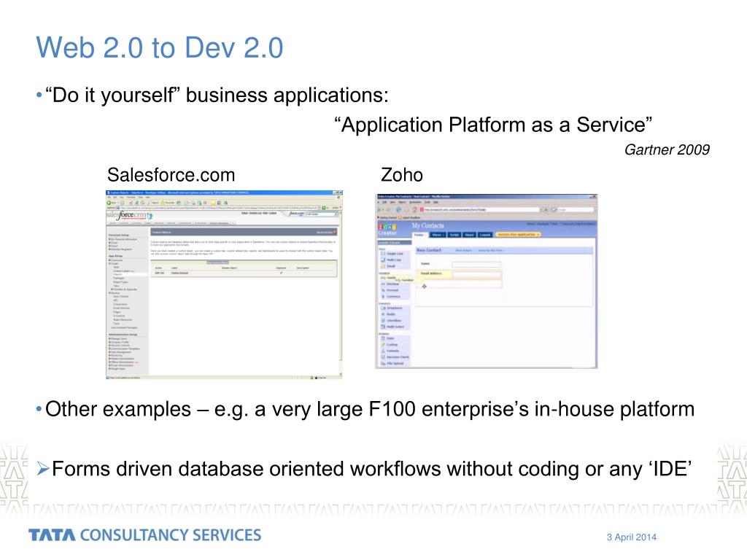
Task: Click the Salesforce.com screenshot thumbnail
Action: pos(224,284)
